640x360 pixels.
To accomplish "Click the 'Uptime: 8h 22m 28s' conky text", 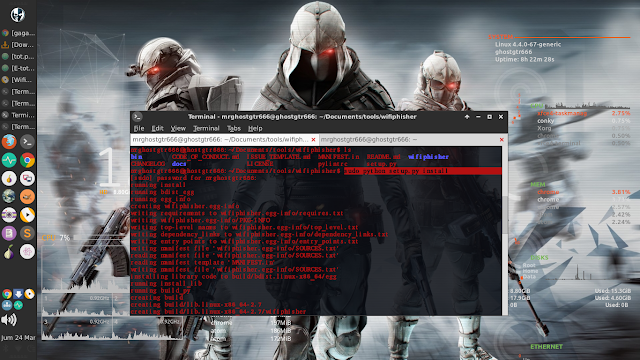I will (x=524, y=60).
